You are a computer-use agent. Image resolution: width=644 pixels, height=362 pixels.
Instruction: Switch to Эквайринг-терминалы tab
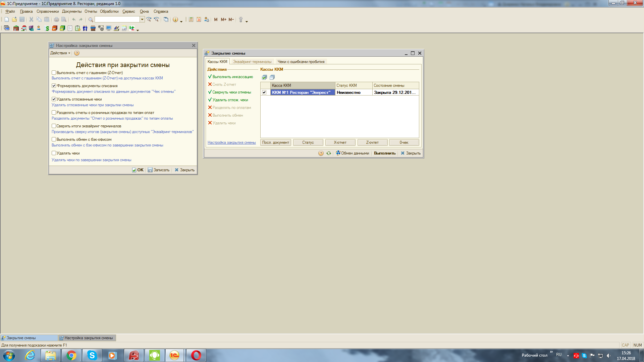click(252, 62)
